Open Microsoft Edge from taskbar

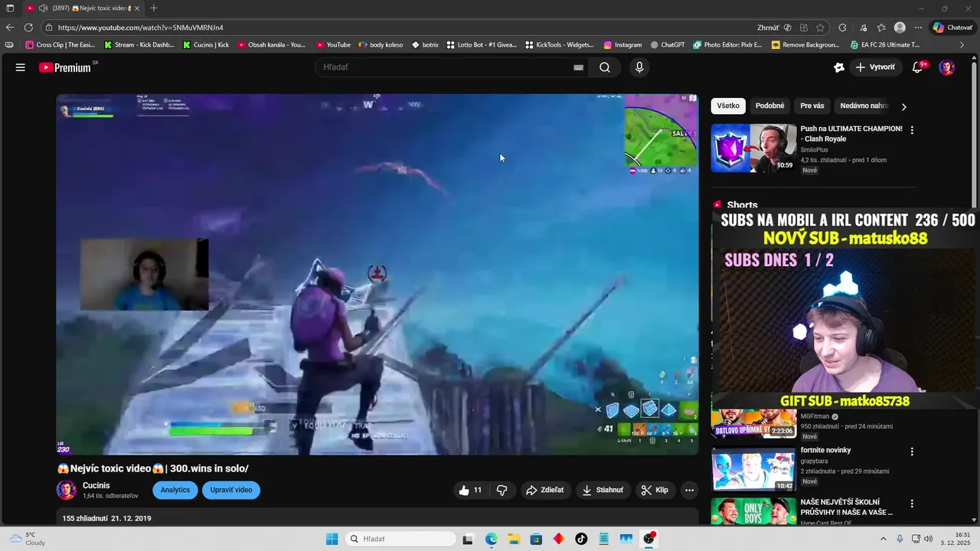[491, 539]
